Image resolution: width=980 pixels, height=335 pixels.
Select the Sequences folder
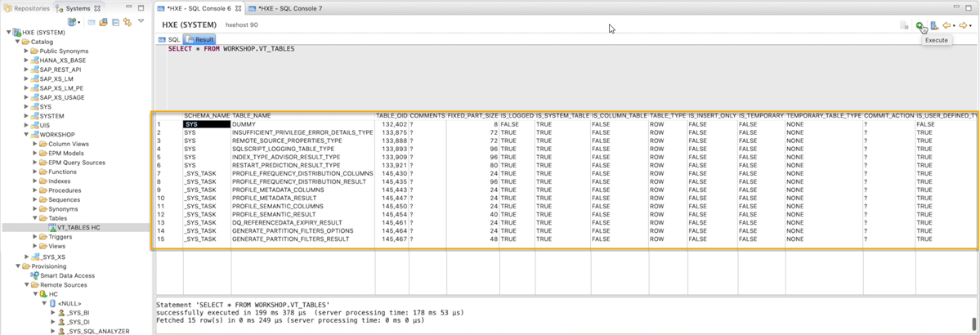[60, 199]
